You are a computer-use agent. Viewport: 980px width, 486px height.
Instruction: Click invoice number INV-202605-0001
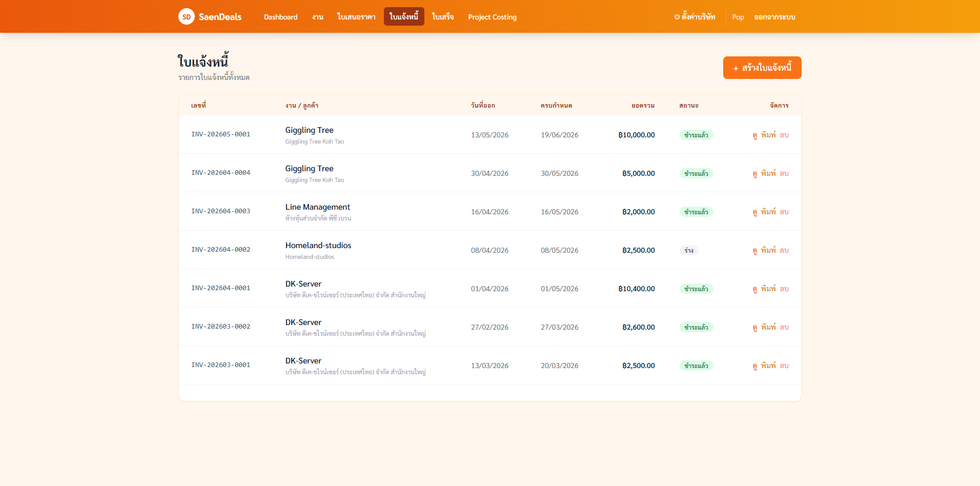[x=221, y=134]
